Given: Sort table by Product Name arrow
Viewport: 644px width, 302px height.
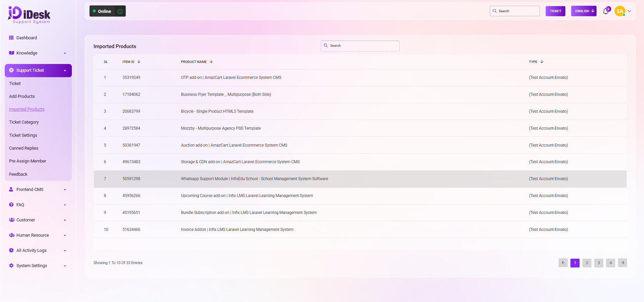Looking at the screenshot, I should [x=211, y=62].
